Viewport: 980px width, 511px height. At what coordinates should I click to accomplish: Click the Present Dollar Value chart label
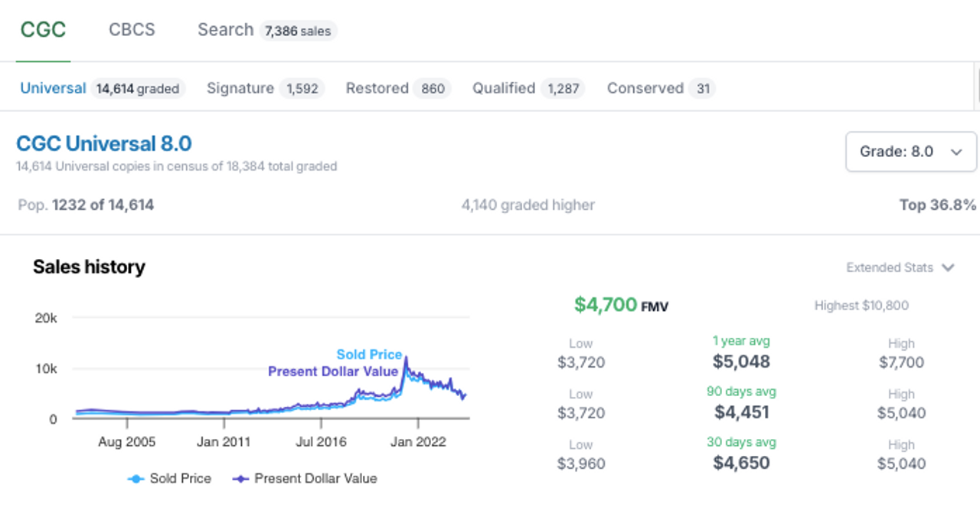(333, 372)
